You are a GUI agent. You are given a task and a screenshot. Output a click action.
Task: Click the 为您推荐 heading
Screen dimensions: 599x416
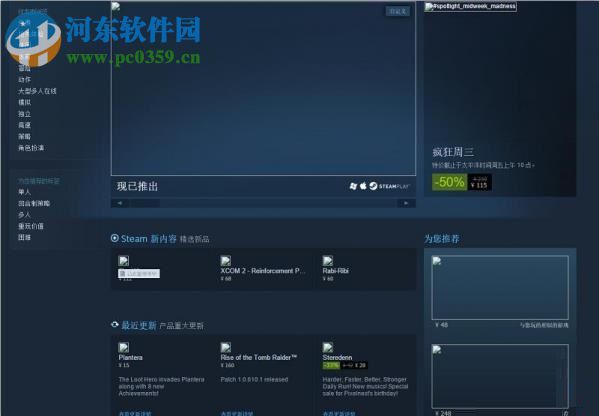pyautogui.click(x=442, y=239)
